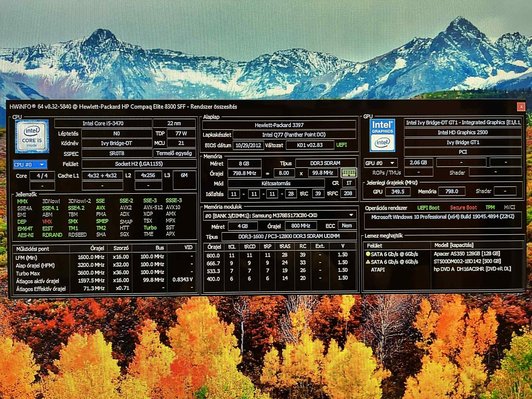Click the red "Secure Boot" label
This screenshot has height=399, width=532.
pyautogui.click(x=463, y=208)
